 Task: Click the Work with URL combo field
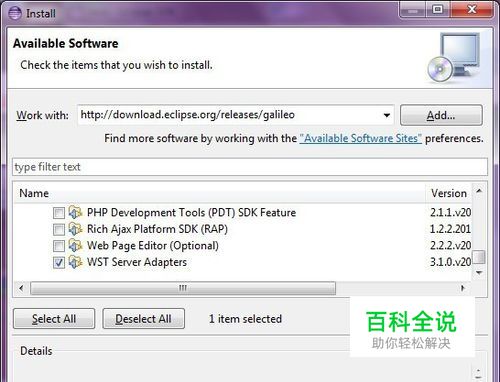click(x=236, y=115)
